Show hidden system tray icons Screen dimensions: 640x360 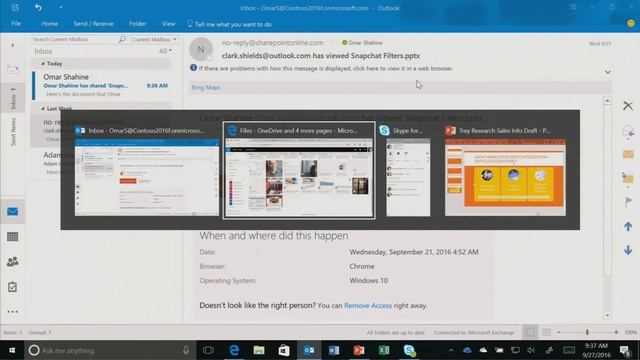[x=451, y=350]
